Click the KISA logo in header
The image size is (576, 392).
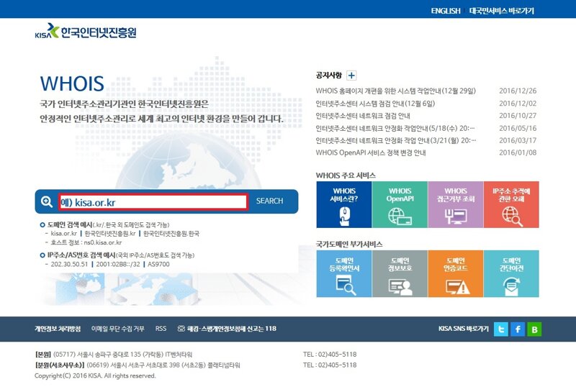click(86, 31)
